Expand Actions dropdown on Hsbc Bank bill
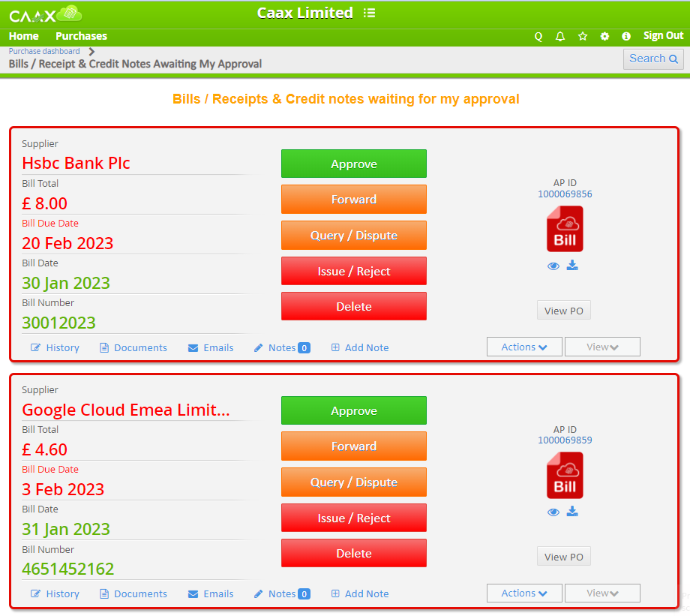690x616 pixels. 524,347
